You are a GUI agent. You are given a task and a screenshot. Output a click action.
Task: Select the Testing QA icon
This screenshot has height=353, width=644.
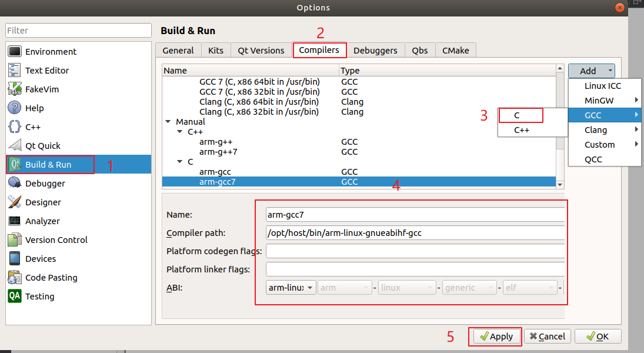coord(14,297)
